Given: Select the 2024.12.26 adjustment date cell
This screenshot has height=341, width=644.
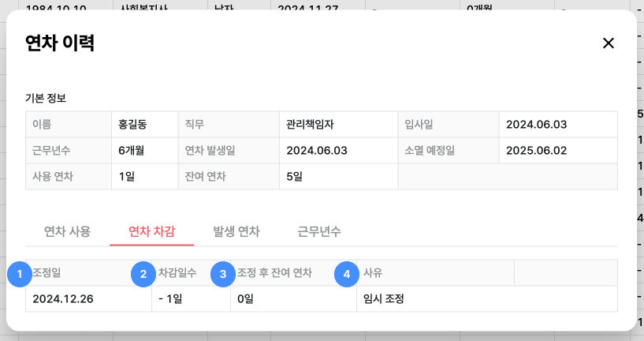Looking at the screenshot, I should tap(63, 299).
